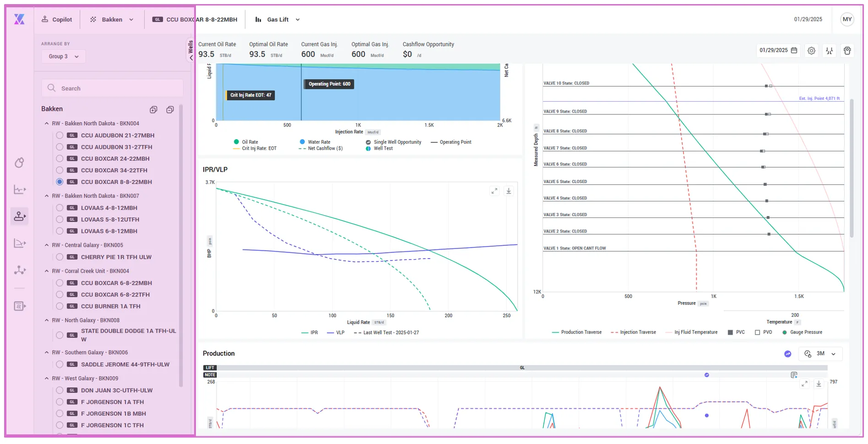Open the trend chart sidebar module
This screenshot has height=444, width=868.
click(x=19, y=243)
